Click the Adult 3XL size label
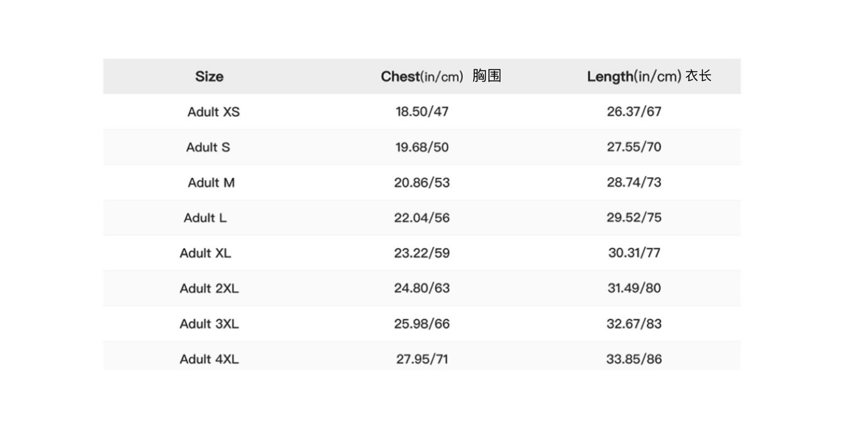This screenshot has height=440, width=868. 209,324
